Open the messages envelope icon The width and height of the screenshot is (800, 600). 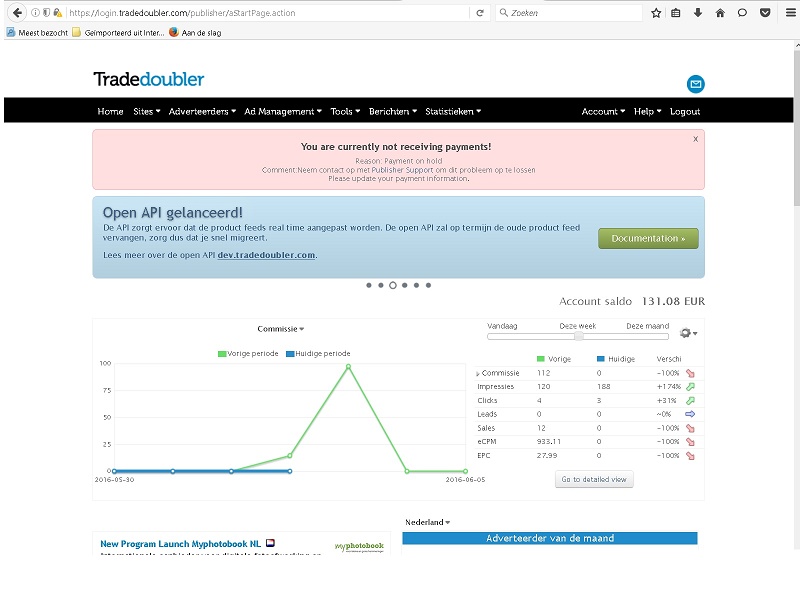pyautogui.click(x=695, y=84)
